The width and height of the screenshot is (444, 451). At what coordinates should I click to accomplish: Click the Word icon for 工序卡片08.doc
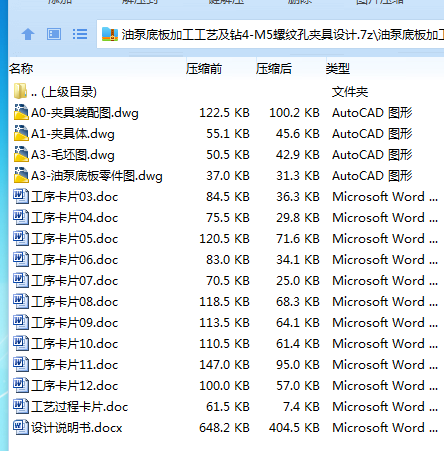21,301
